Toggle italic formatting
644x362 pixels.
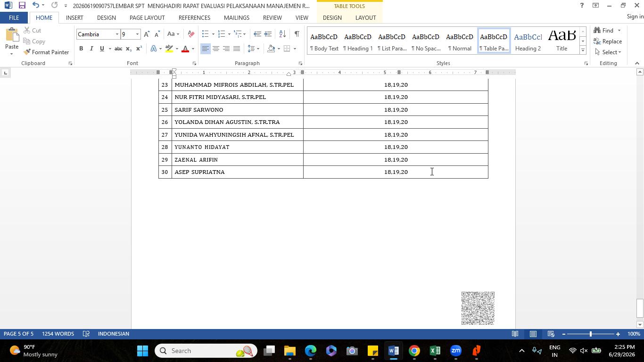click(91, 49)
